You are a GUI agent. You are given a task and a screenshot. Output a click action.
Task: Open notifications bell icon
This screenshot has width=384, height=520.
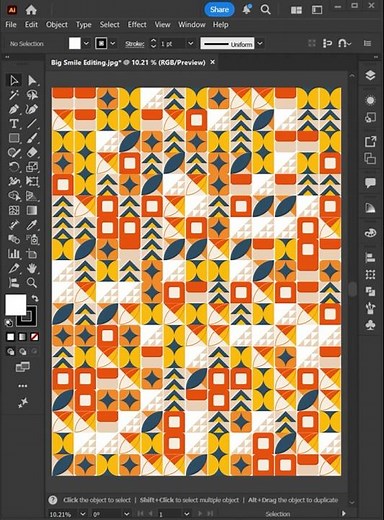pos(247,9)
